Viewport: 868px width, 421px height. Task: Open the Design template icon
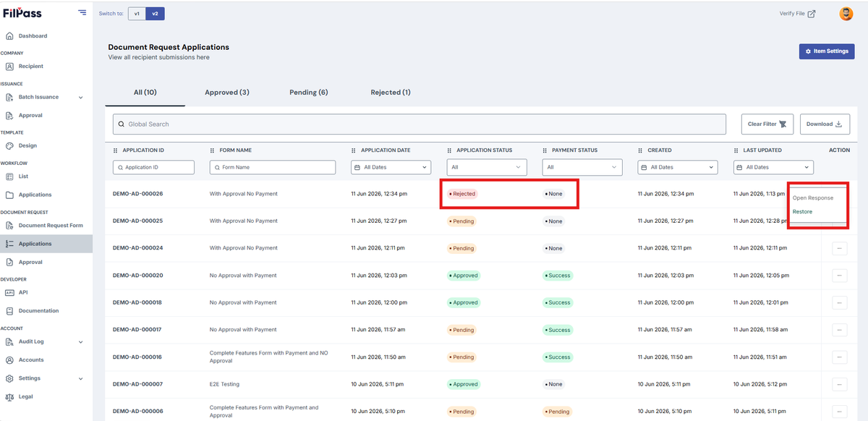coord(9,145)
